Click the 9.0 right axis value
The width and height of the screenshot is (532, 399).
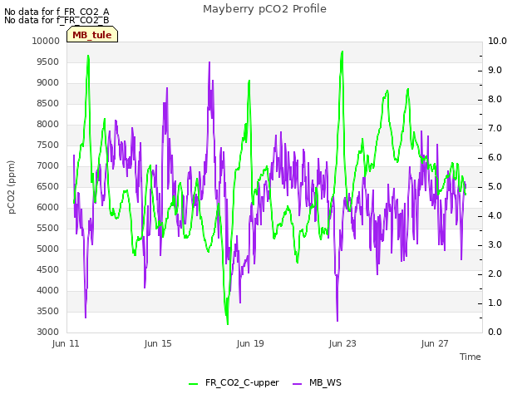pyautogui.click(x=495, y=70)
